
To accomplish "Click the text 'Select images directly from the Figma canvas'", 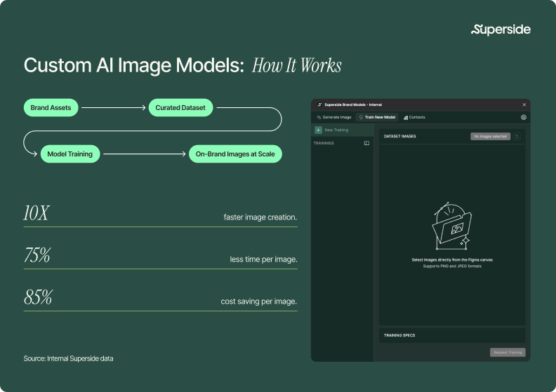I will point(452,259).
